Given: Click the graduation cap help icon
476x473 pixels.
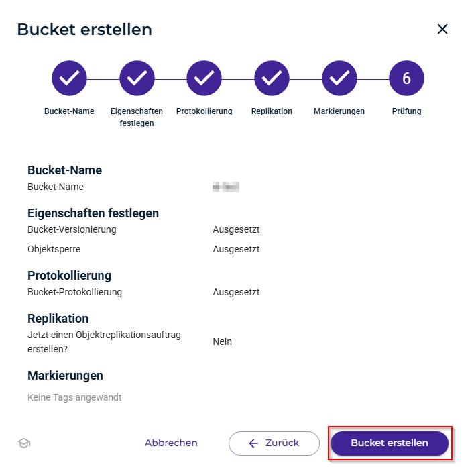Looking at the screenshot, I should [24, 443].
